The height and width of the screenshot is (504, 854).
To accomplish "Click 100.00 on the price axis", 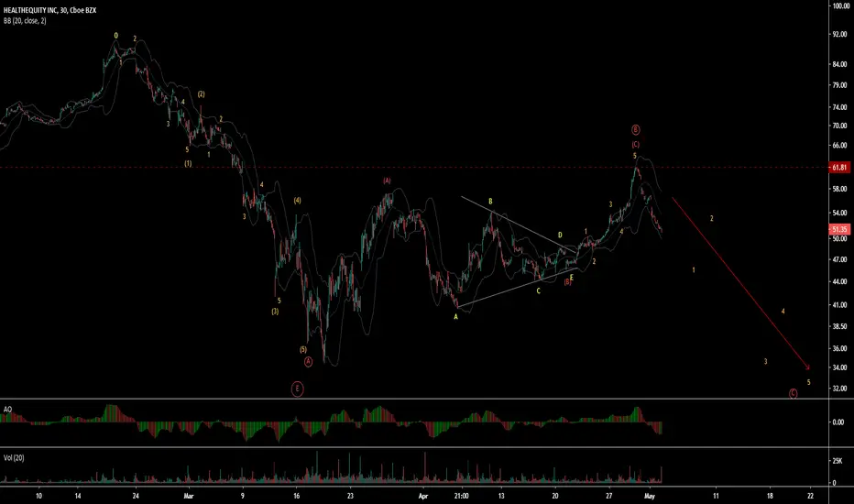I will (x=839, y=5).
